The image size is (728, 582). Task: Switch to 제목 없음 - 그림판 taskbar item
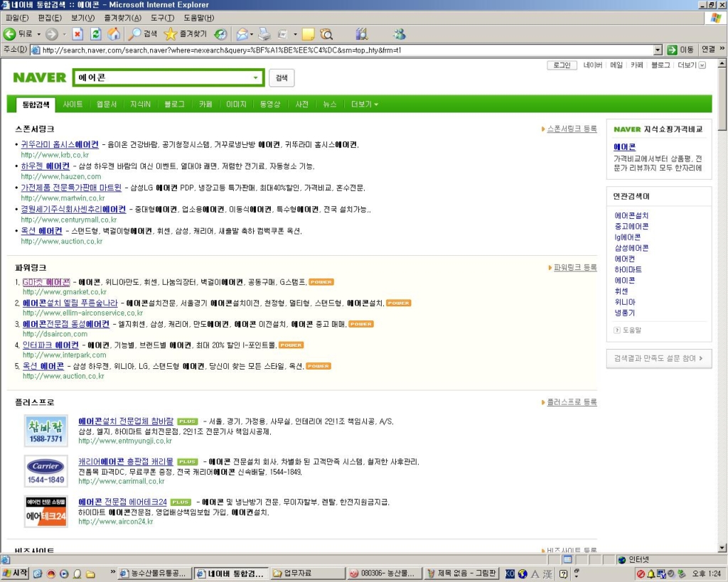(x=461, y=573)
